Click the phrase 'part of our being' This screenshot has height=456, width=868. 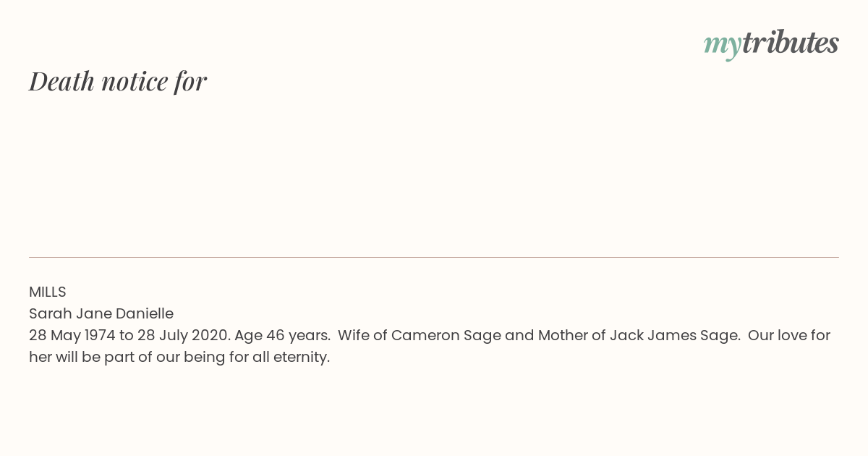[x=165, y=358]
